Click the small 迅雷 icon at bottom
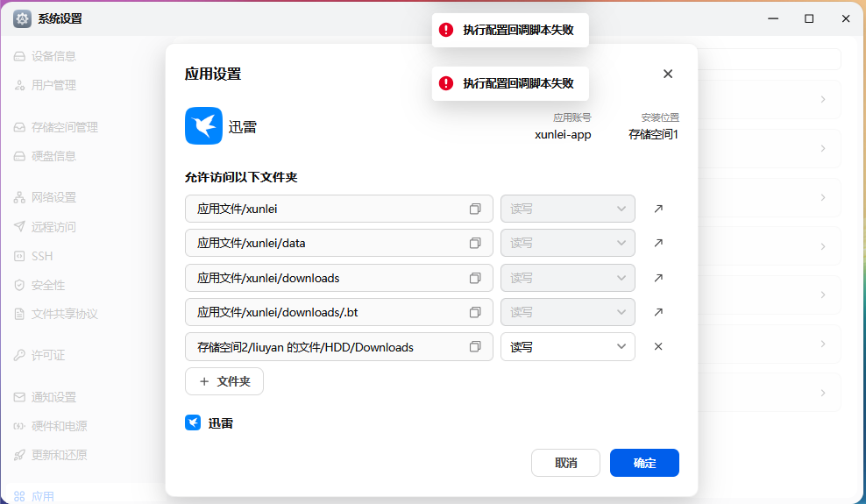The image size is (866, 504). 193,422
